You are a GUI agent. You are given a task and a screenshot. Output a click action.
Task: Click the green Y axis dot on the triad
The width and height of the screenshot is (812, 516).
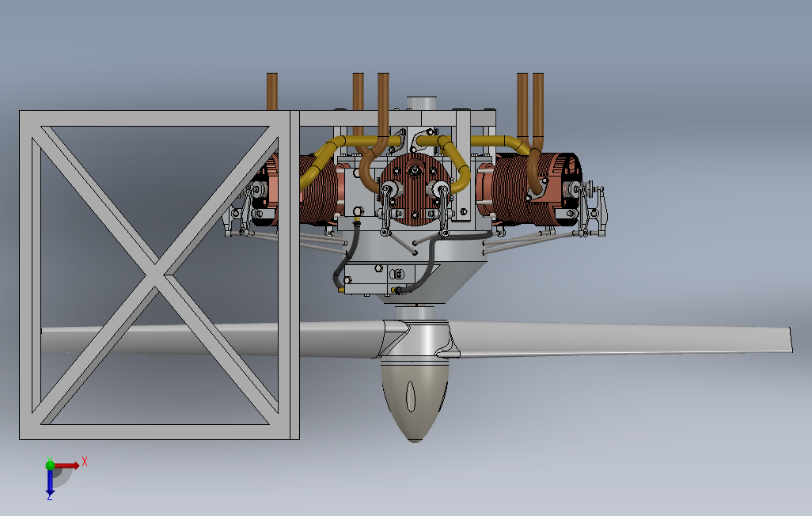(50, 465)
